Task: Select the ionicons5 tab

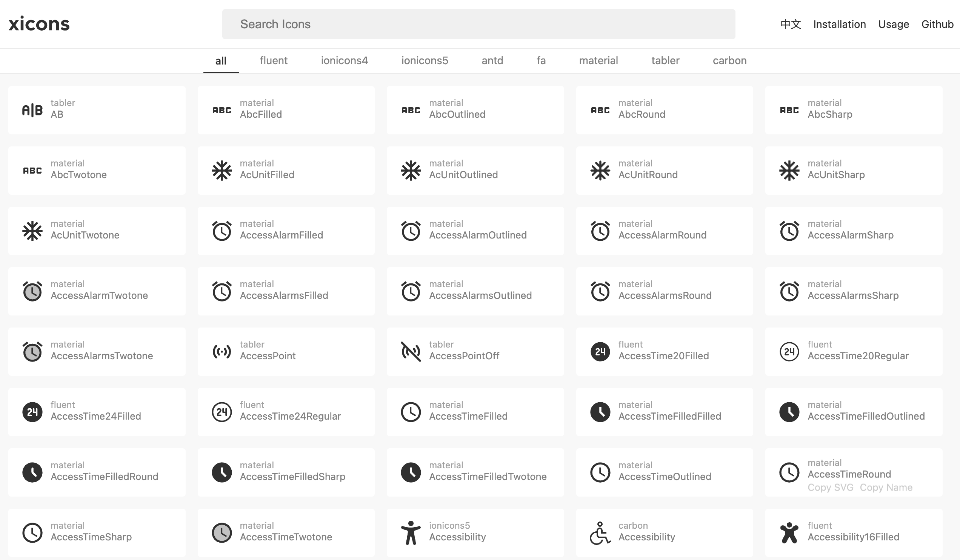Action: pos(425,61)
